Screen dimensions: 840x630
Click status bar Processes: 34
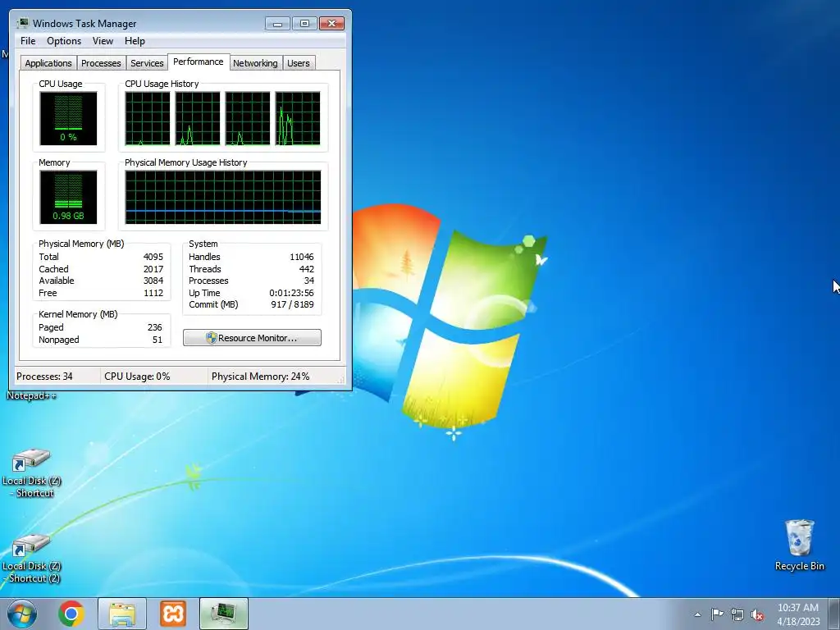pos(44,376)
